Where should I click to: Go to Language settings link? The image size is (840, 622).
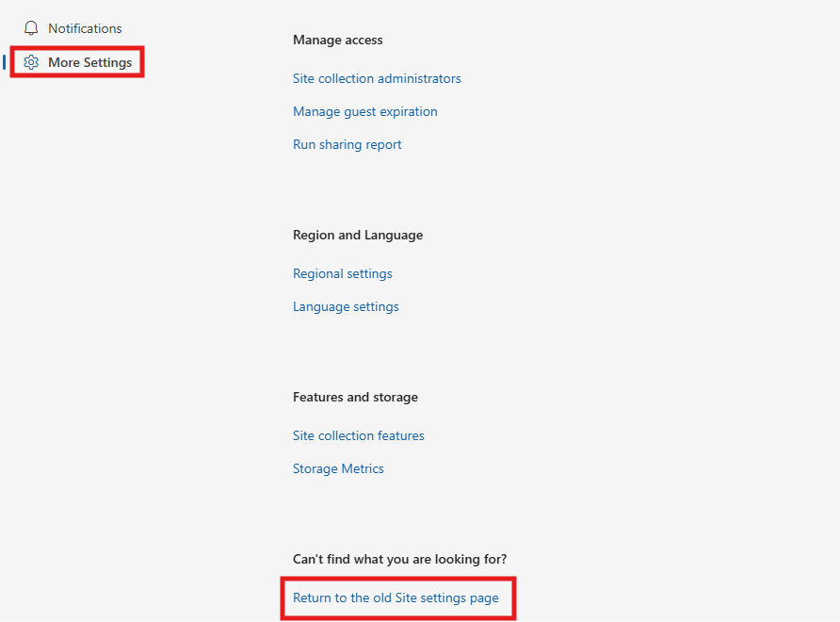[346, 306]
